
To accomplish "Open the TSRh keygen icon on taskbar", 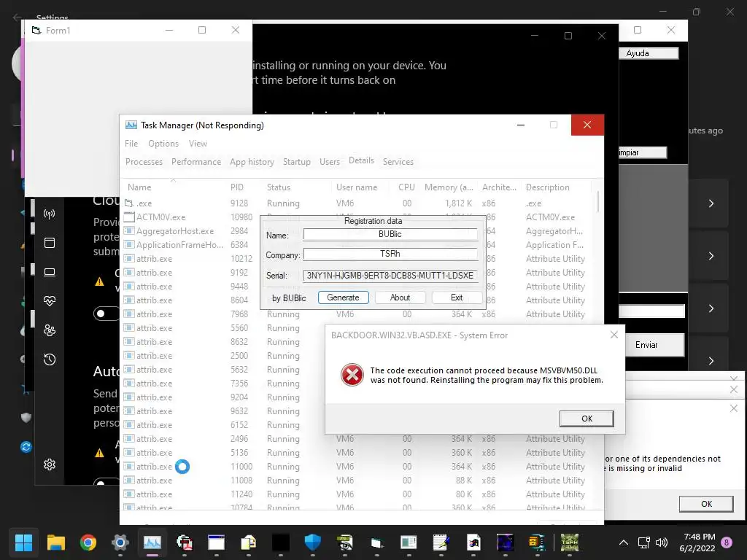I will (x=569, y=542).
